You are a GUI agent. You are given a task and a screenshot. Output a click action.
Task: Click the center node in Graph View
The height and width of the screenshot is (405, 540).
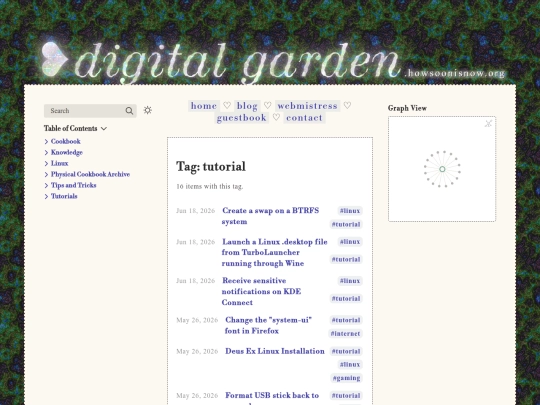pos(442,169)
